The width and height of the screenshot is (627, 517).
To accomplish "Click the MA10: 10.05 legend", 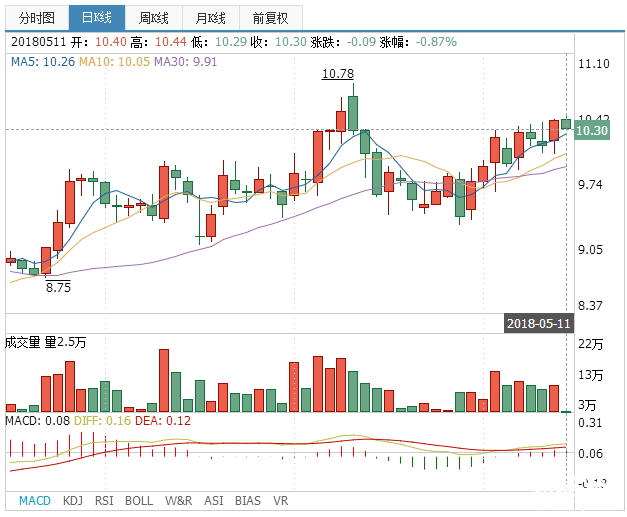I will pyautogui.click(x=114, y=62).
